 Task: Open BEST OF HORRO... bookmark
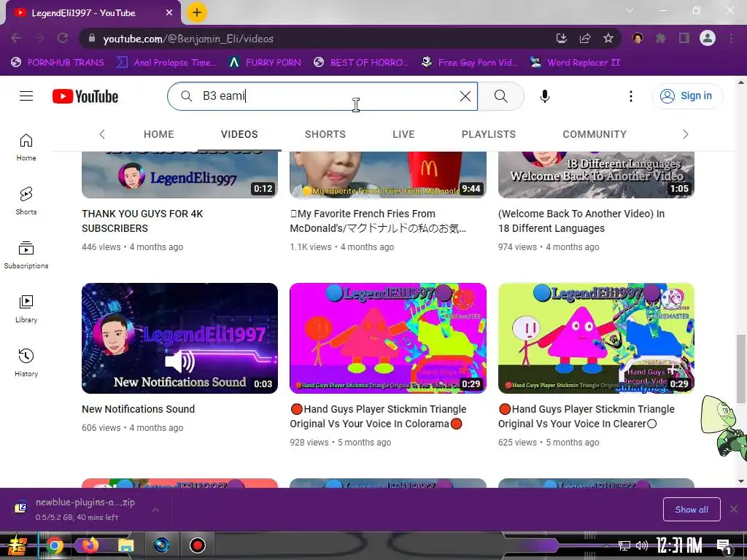pos(362,63)
